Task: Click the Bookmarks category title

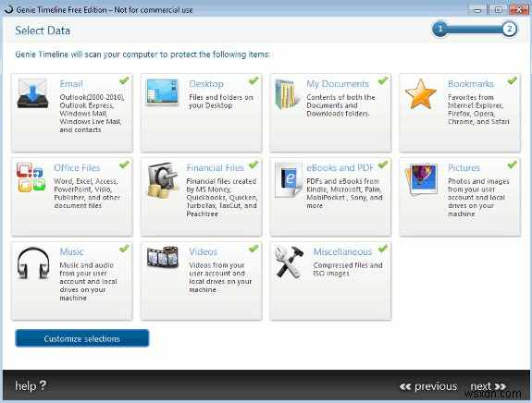Action: 471,84
